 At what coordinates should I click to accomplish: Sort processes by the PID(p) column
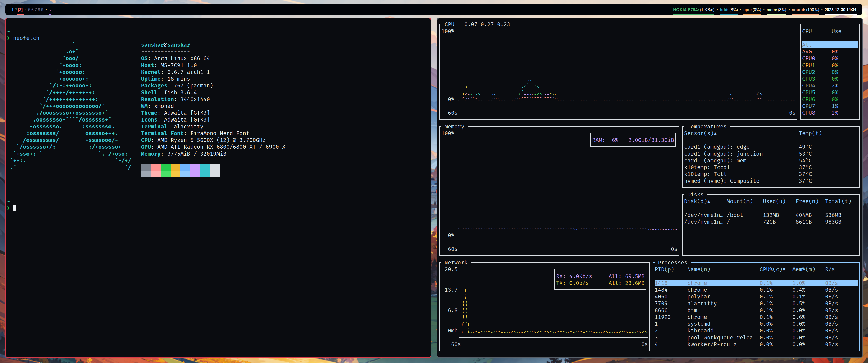pos(664,269)
